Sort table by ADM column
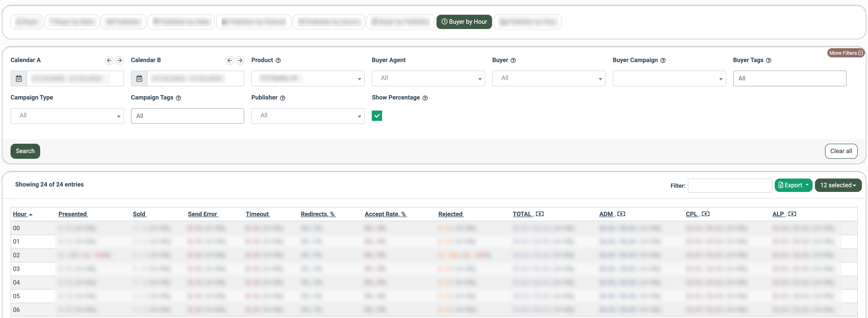This screenshot has height=318, width=868. click(606, 214)
